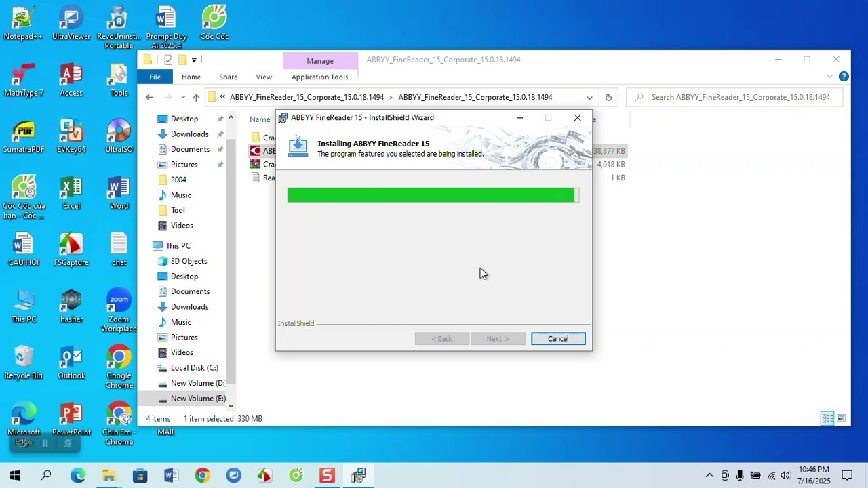
Task: Select the Manage contextual tab
Action: pyautogui.click(x=320, y=60)
